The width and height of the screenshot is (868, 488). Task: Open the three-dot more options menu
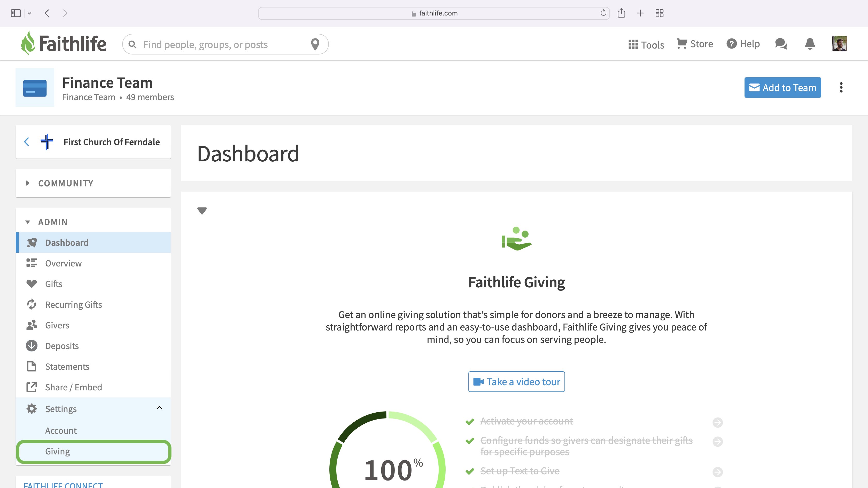[841, 88]
